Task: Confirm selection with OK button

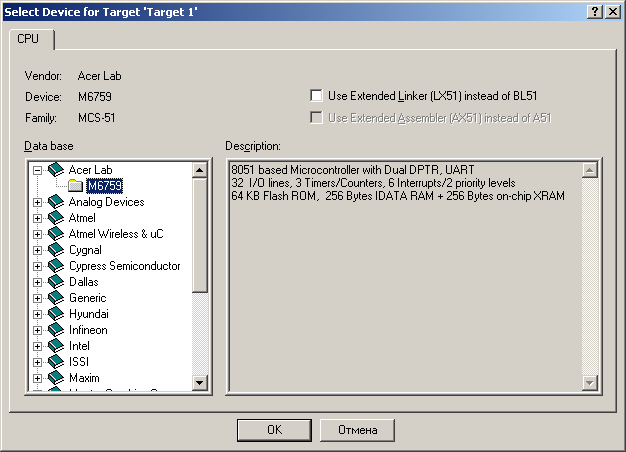Action: [x=274, y=430]
